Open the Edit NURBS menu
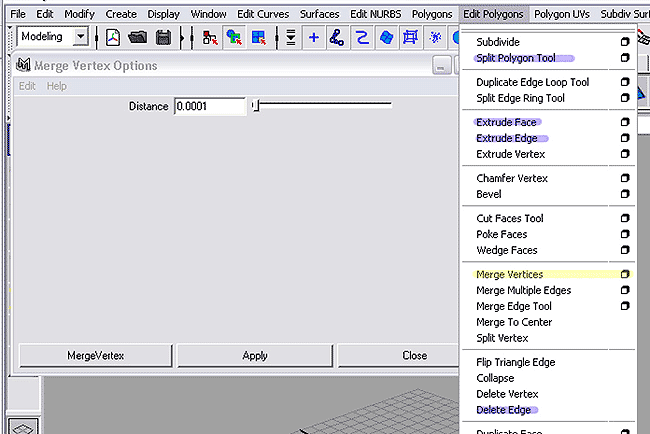Screen dimensions: 650x434 point(376,14)
